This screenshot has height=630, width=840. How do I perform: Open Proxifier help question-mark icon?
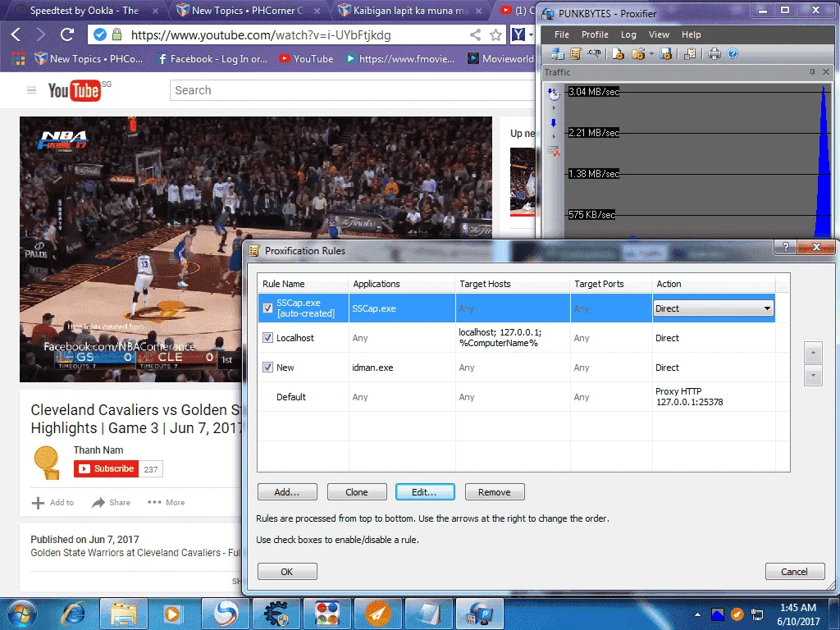click(733, 53)
